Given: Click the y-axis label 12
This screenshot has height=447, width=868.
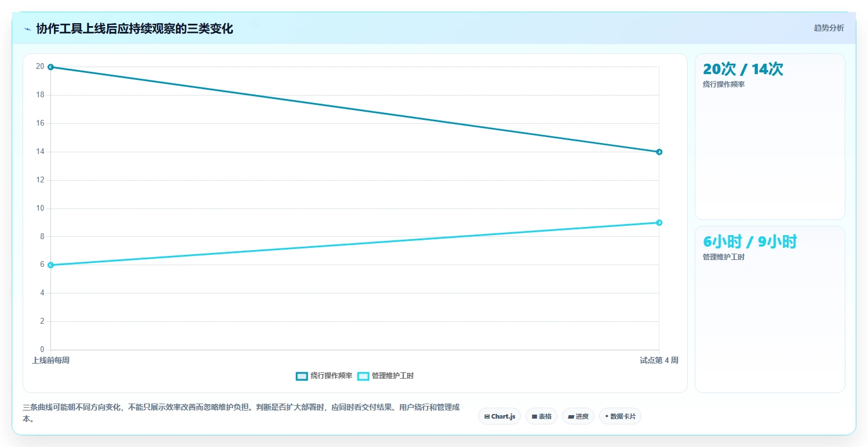Looking at the screenshot, I should [x=40, y=180].
